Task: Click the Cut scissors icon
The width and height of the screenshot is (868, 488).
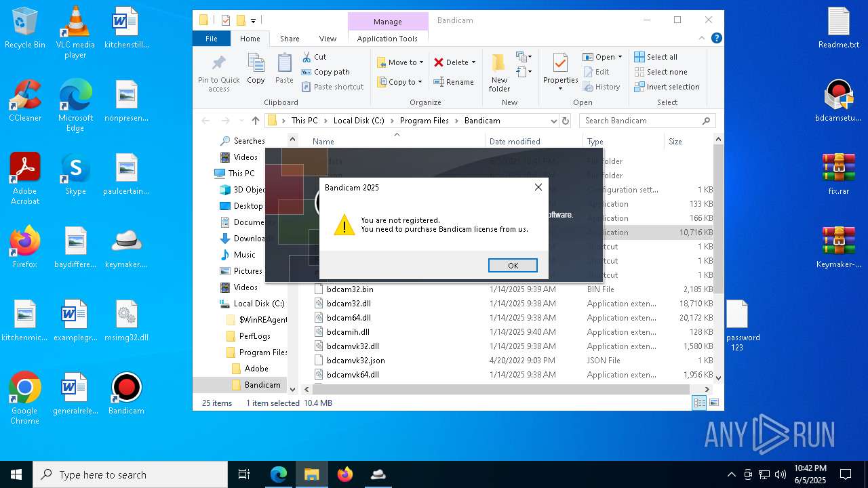Action: coord(307,57)
